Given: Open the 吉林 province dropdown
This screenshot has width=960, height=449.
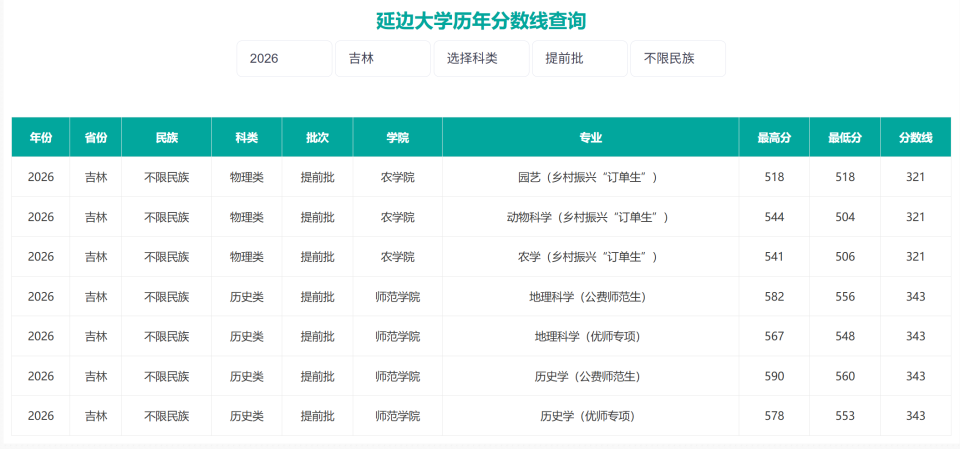Looking at the screenshot, I should click(383, 59).
